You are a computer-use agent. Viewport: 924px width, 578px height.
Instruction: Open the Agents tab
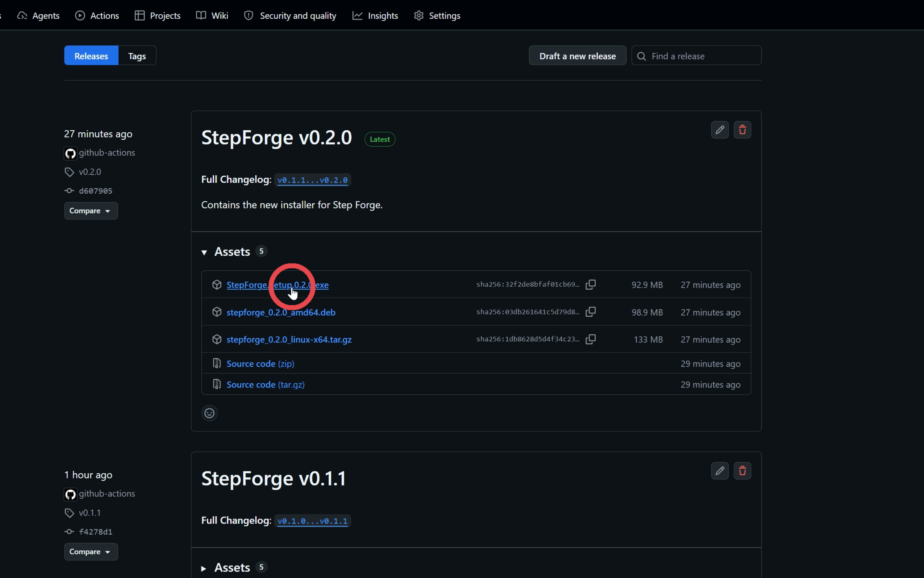38,16
